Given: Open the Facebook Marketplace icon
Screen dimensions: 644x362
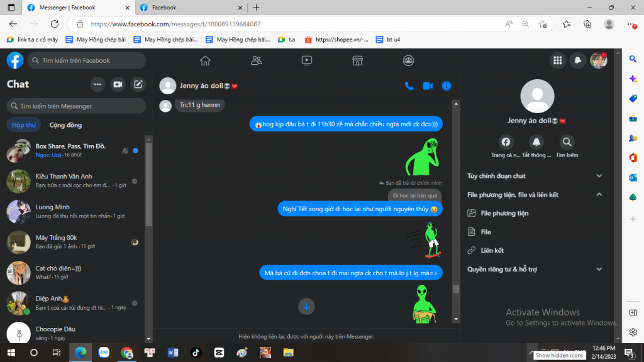Looking at the screenshot, I should click(x=357, y=60).
